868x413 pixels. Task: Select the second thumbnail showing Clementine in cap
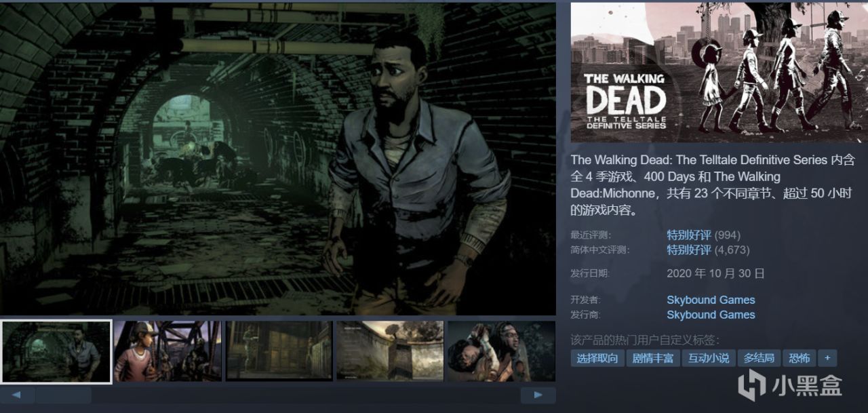[x=167, y=351]
